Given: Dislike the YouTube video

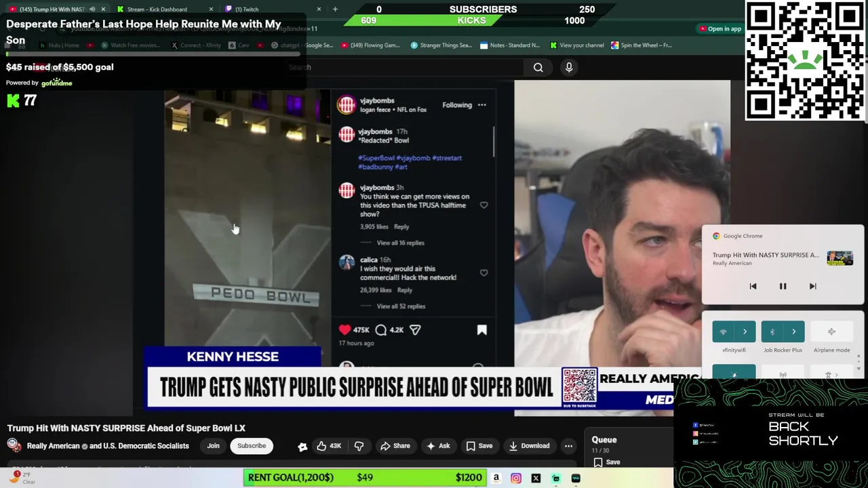Looking at the screenshot, I should click(x=359, y=446).
